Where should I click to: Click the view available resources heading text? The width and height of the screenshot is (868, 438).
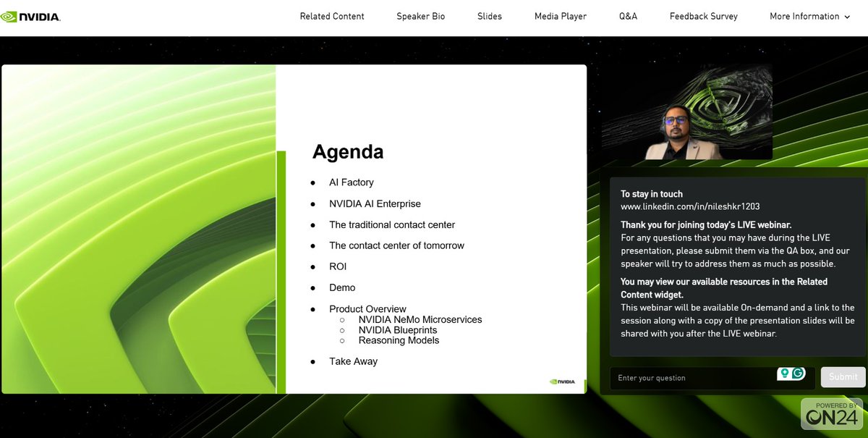click(724, 288)
